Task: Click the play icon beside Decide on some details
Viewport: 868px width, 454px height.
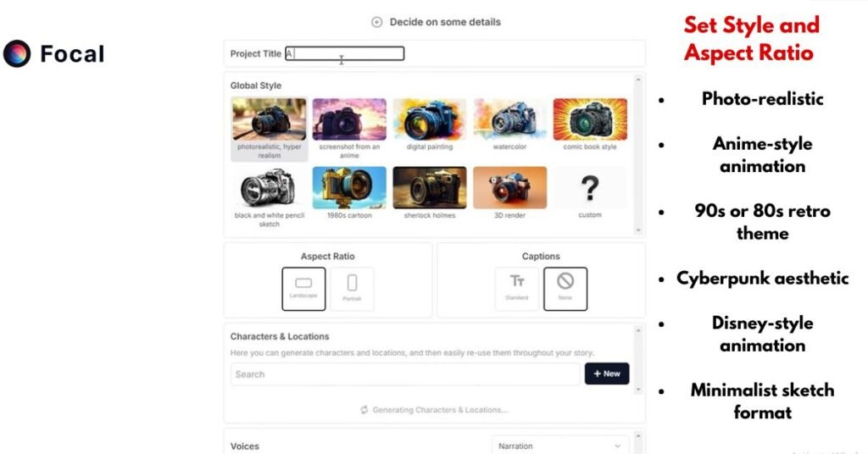Action: pyautogui.click(x=377, y=22)
